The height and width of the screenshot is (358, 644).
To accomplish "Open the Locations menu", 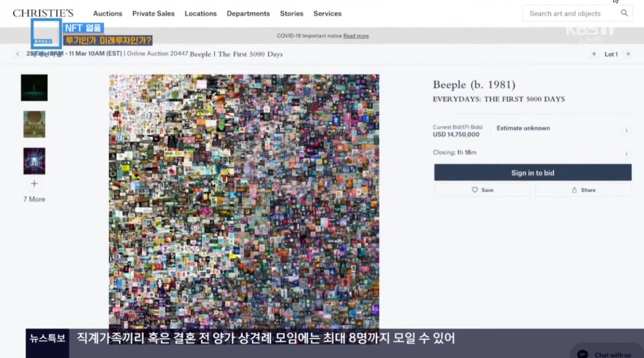I will 200,14.
